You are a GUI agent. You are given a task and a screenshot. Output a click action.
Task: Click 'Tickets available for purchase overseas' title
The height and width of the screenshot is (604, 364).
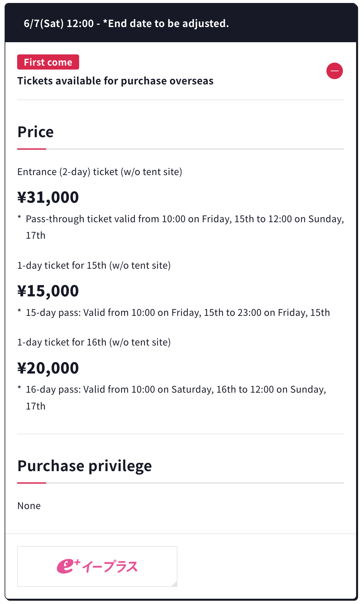pos(115,81)
